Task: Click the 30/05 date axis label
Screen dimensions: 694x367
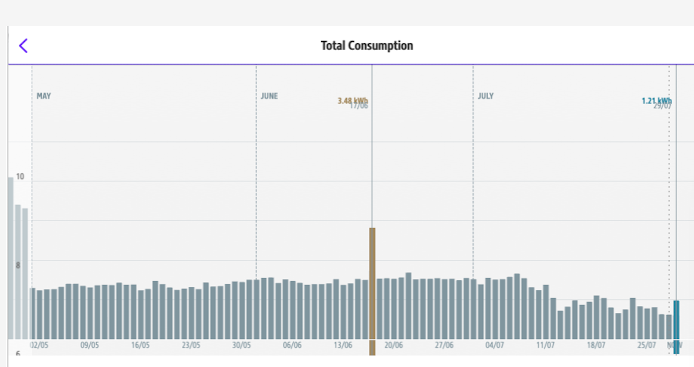Action: click(241, 345)
